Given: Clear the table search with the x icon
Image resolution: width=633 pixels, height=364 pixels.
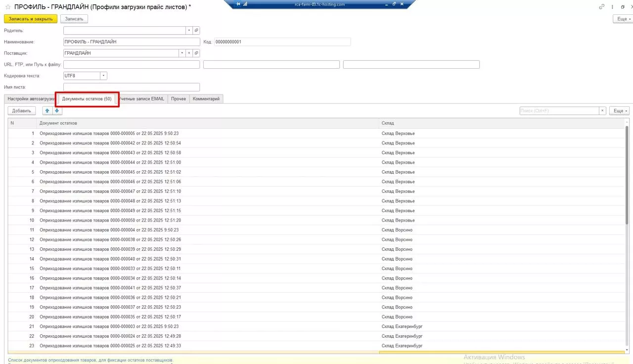Looking at the screenshot, I should [602, 111].
